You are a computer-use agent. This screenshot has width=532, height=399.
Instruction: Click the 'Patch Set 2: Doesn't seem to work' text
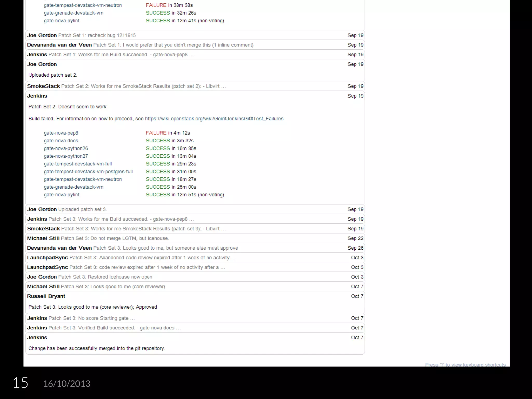(x=68, y=107)
